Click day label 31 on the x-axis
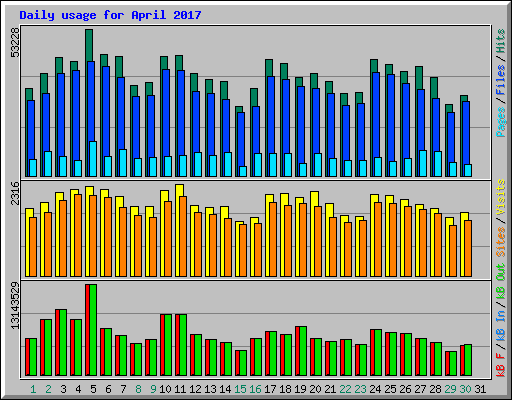The width and height of the screenshot is (512, 400). 480,389
